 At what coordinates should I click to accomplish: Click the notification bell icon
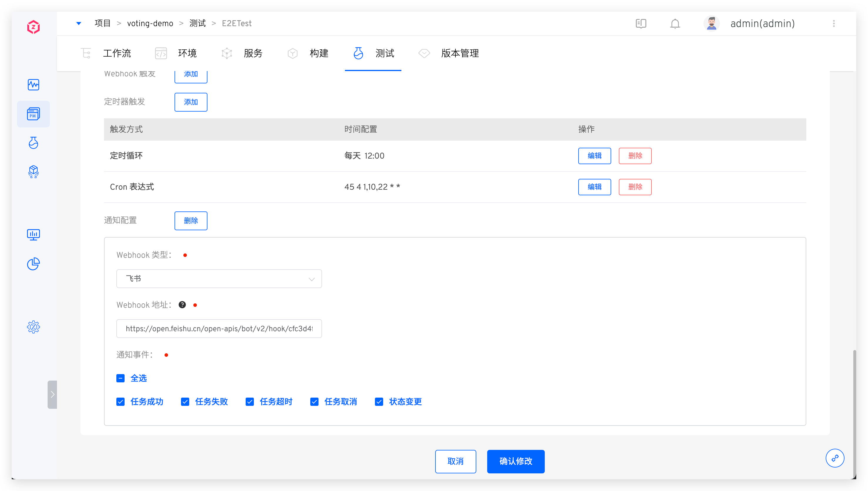[675, 23]
